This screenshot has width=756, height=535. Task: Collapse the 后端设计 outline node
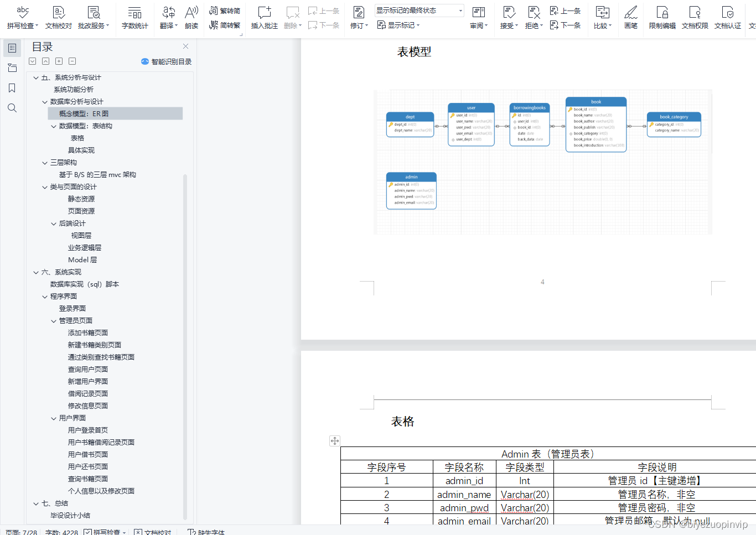(54, 224)
